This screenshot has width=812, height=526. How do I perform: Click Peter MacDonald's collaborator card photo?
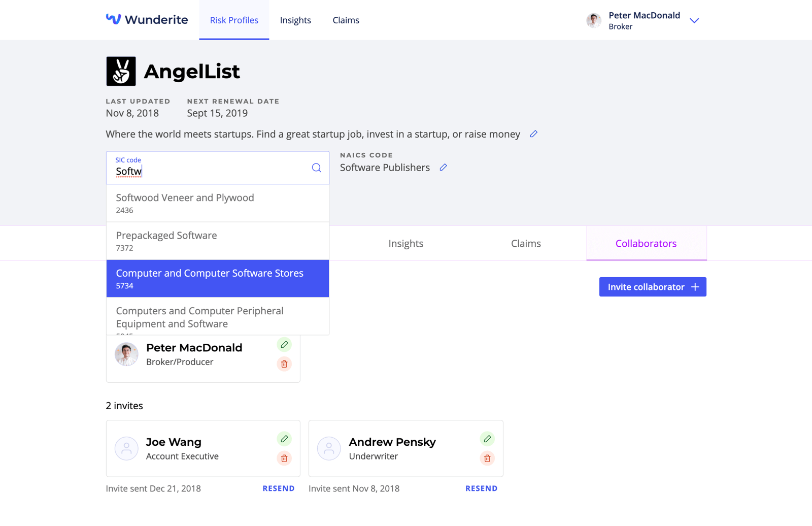pos(126,354)
